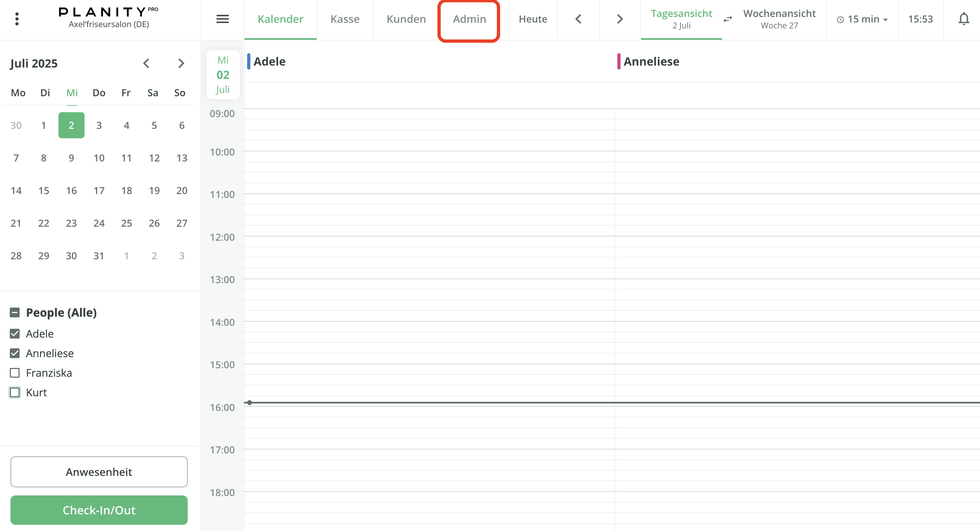The image size is (980, 531).
Task: Click the Check-In/Out button
Action: (x=99, y=510)
